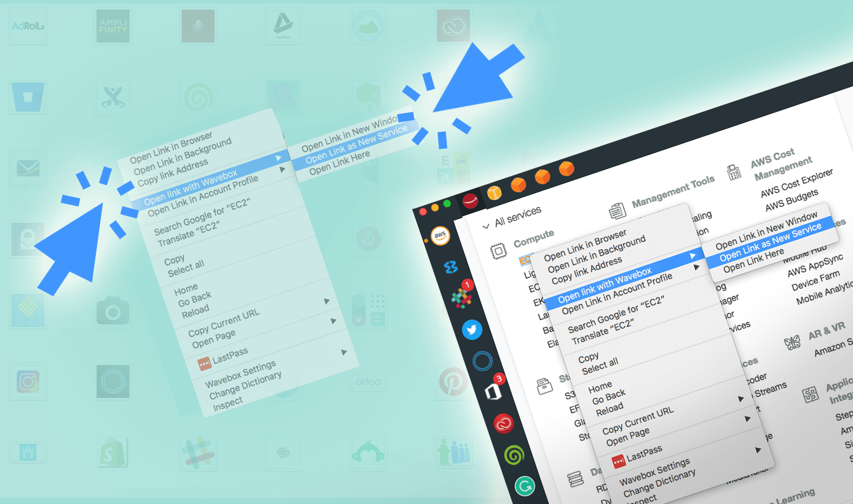Click the AWS Cost Management calculator icon

[735, 172]
